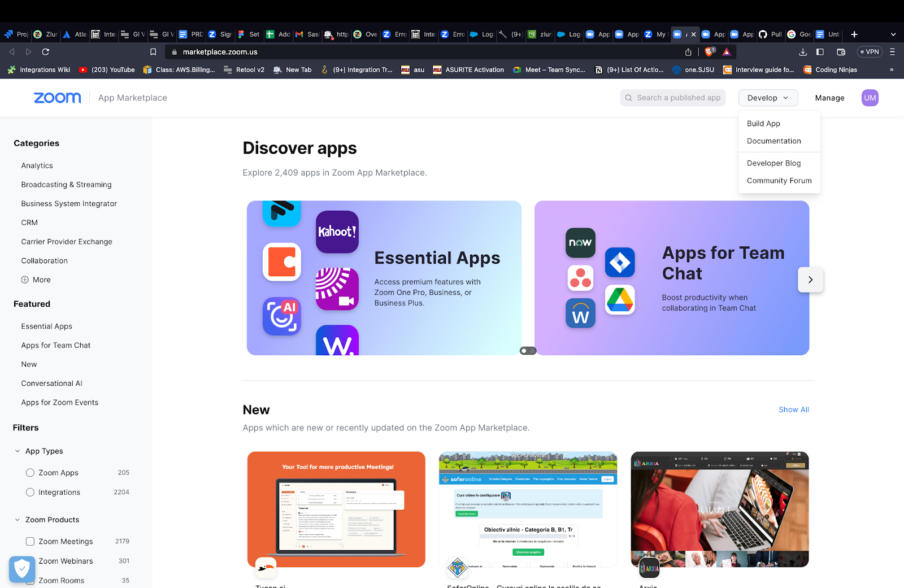The height and width of the screenshot is (588, 904).
Task: Click the UM user avatar
Action: (x=870, y=98)
